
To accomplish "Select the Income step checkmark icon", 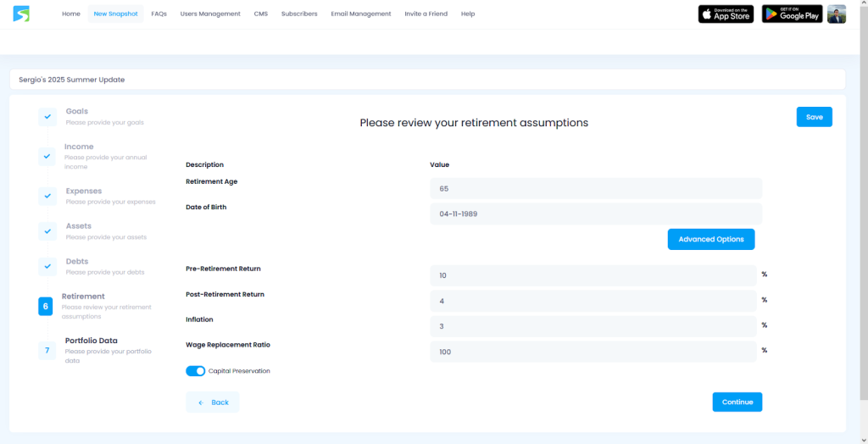I will tap(47, 156).
